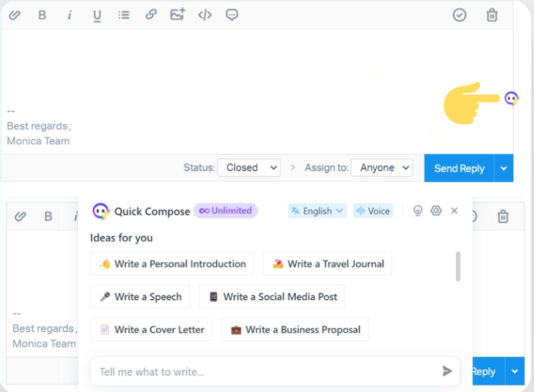Click the checkmark circle icon in top toolbar

(460, 15)
